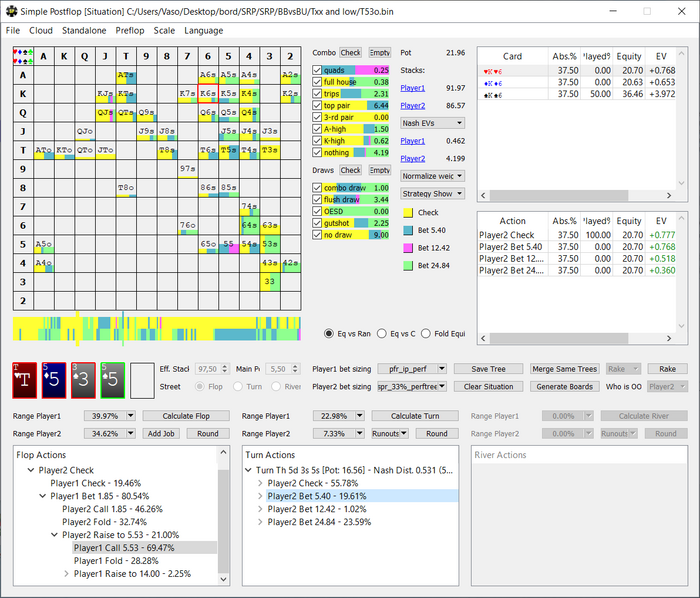Expand Player1 Raise to 14.00 node
This screenshot has height=598, width=700.
click(67, 574)
